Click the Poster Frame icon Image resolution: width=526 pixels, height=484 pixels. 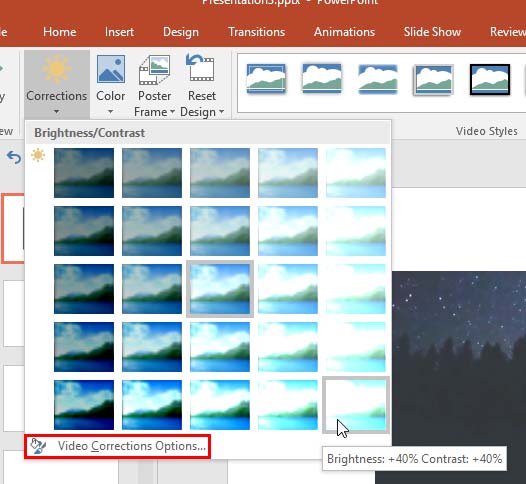pos(154,70)
